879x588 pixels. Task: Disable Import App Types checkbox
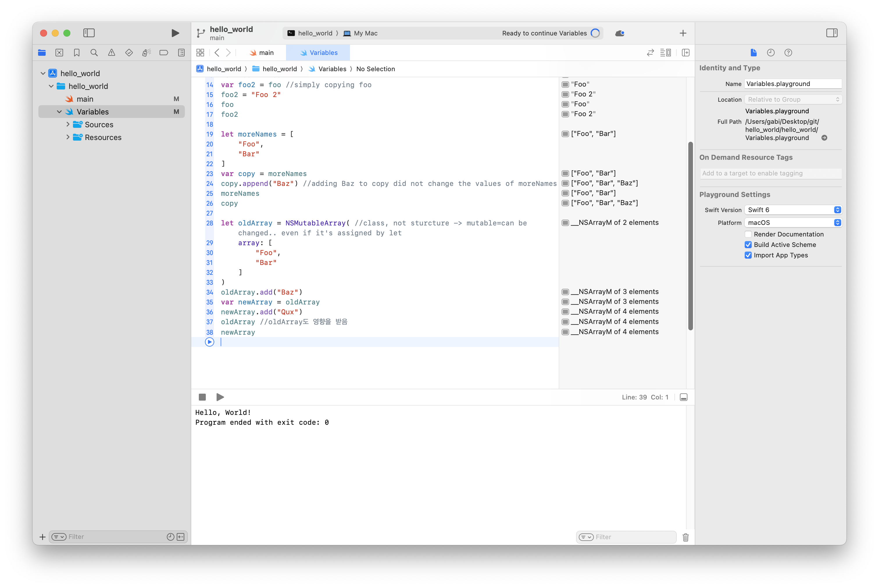click(748, 255)
